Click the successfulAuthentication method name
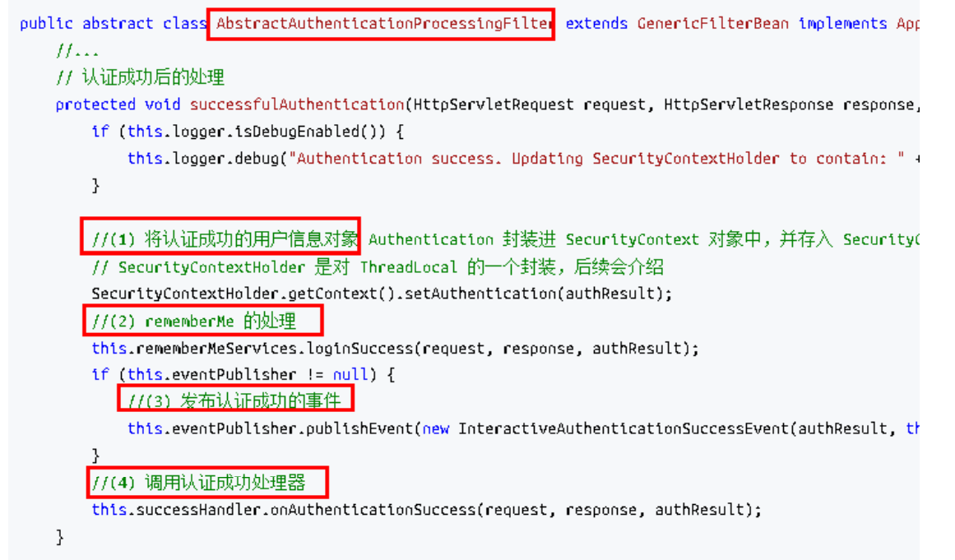 tap(297, 104)
